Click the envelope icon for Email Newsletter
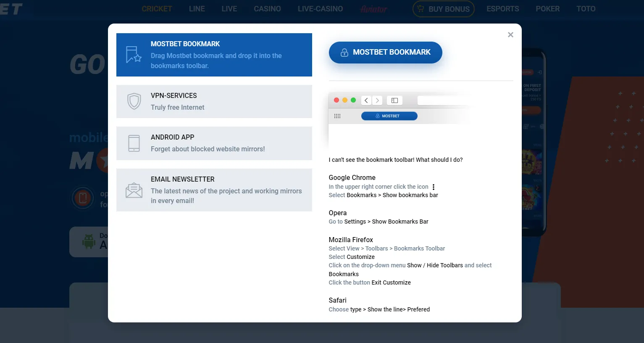The width and height of the screenshot is (644, 343). click(x=134, y=190)
